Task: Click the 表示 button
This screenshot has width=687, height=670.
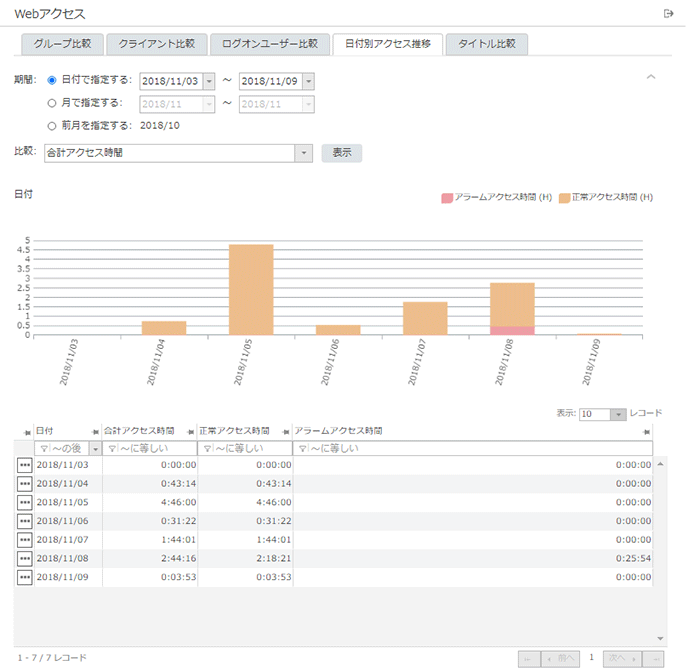Action: (x=341, y=153)
